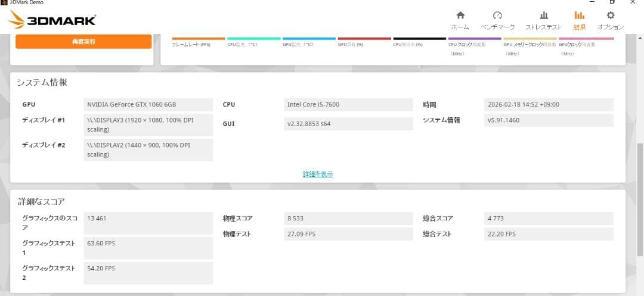Click the GUI label in system info
Viewport: 644px width, 296px height.
click(x=228, y=123)
